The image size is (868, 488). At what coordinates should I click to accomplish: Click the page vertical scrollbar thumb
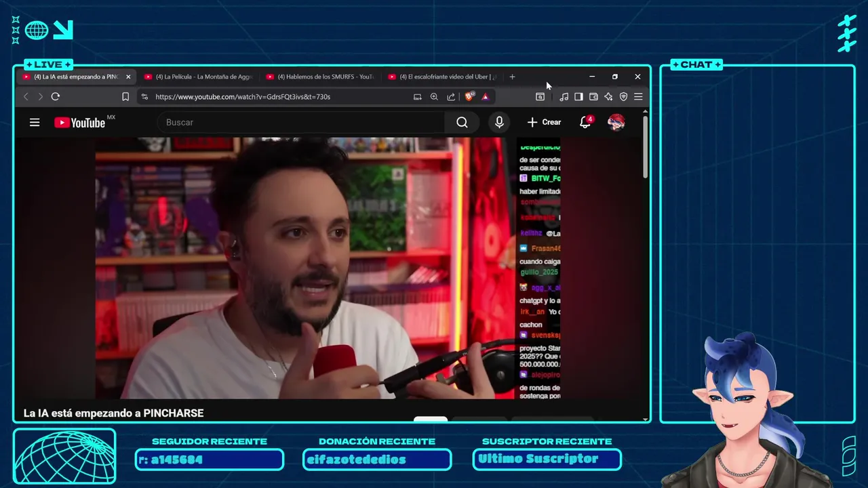646,148
